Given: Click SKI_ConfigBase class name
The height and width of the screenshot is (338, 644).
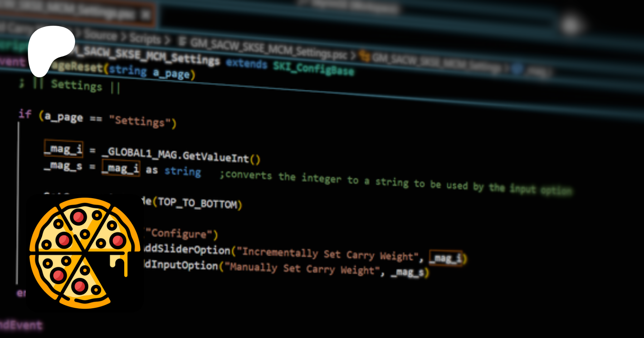Looking at the screenshot, I should point(313,68).
